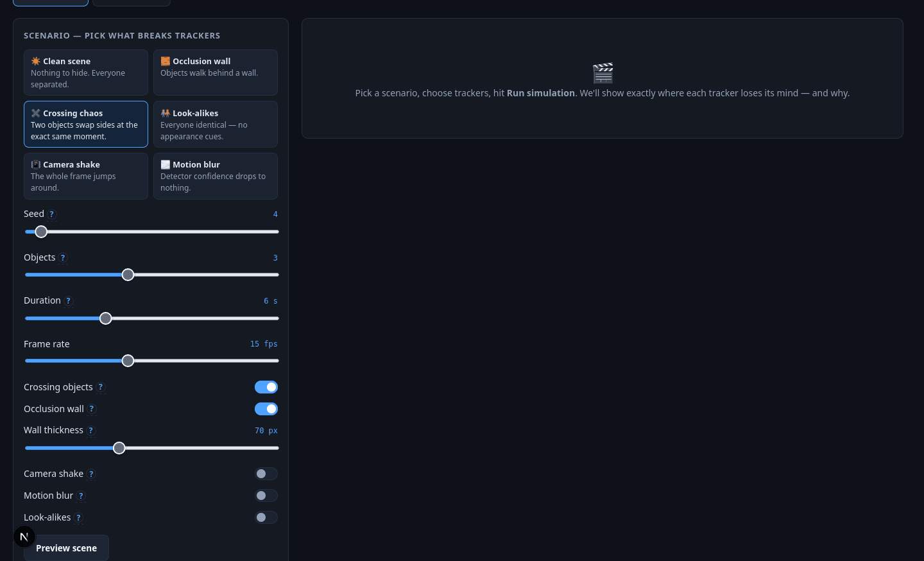Show Wall thickness help question icon
Viewport: 924px width, 561px height.
coord(91,431)
